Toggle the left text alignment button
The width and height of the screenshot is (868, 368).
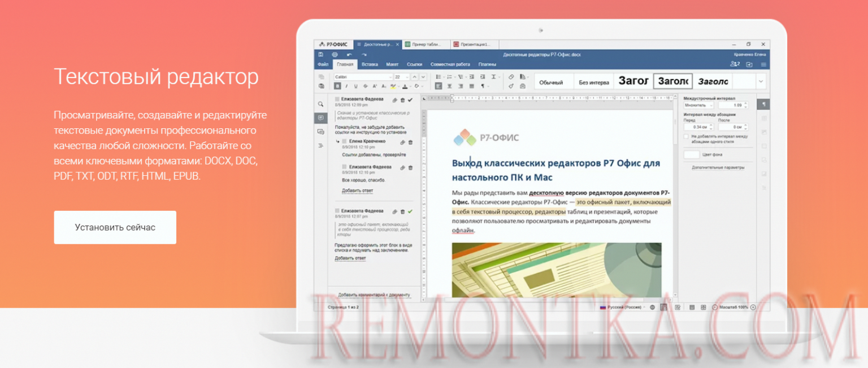tap(439, 86)
